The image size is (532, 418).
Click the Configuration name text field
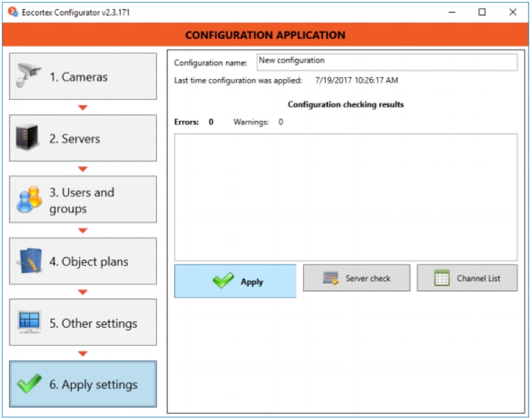point(387,61)
